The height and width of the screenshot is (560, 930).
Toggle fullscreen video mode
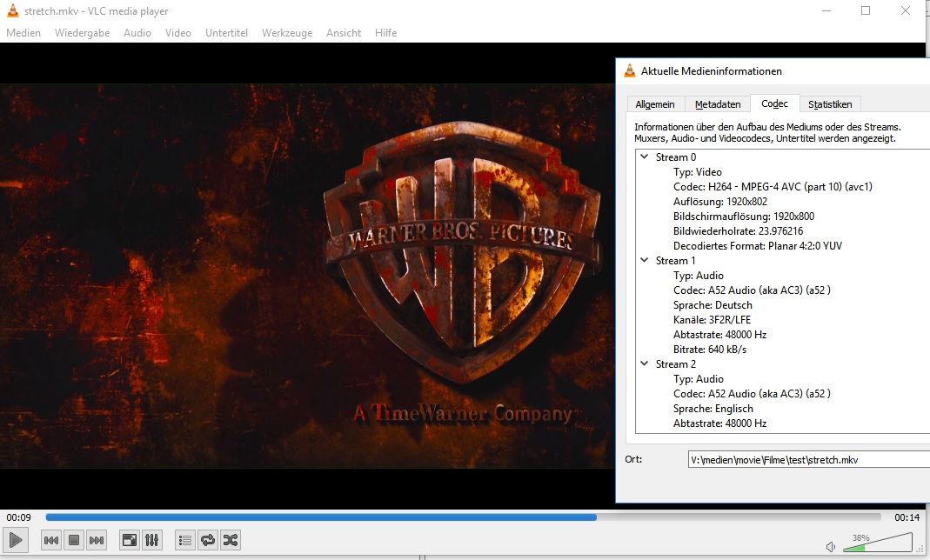[129, 540]
